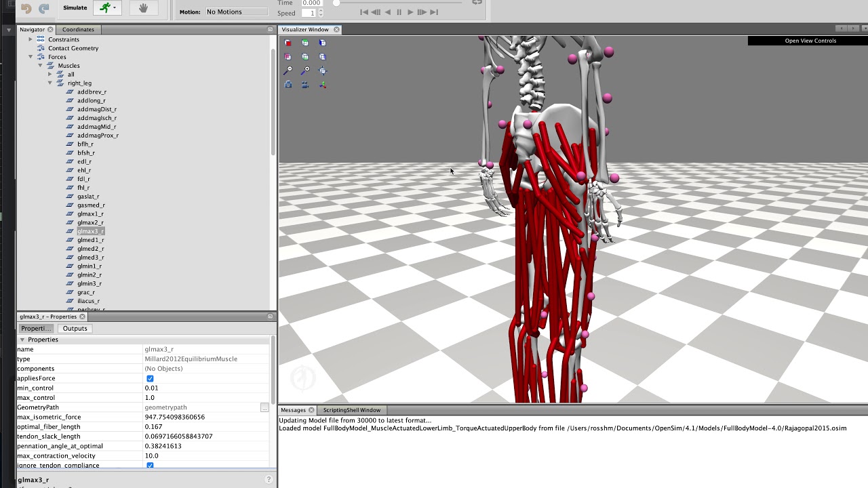
Task: Click the Time value field
Action: coord(312,3)
